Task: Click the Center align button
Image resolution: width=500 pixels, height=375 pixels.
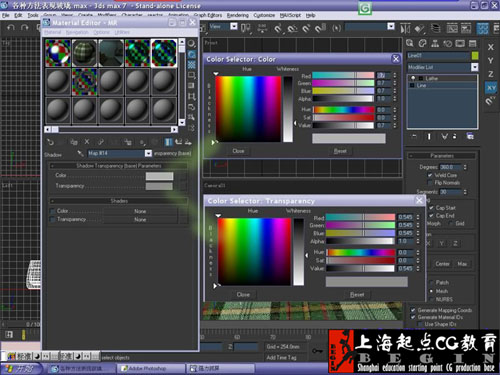Action: (442, 264)
